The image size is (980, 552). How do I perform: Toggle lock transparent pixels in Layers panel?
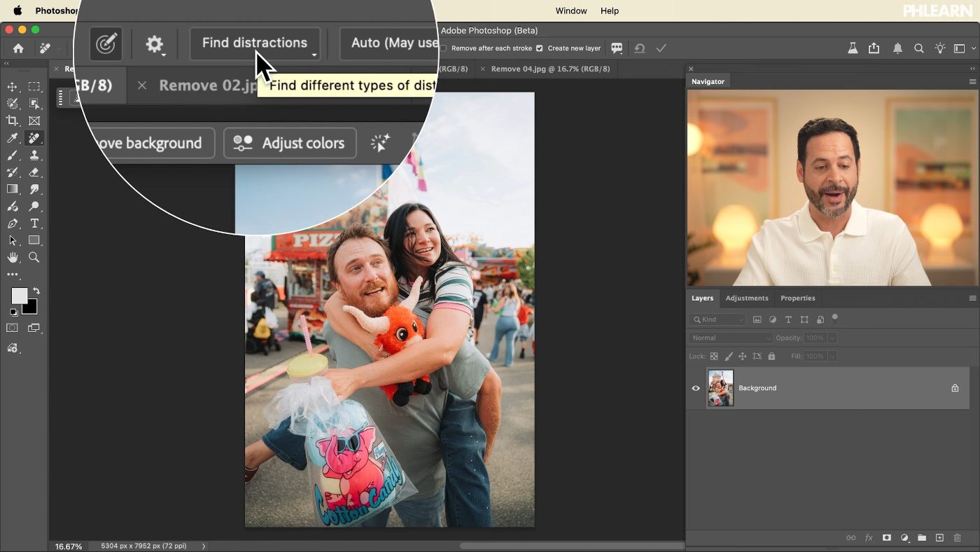point(714,357)
